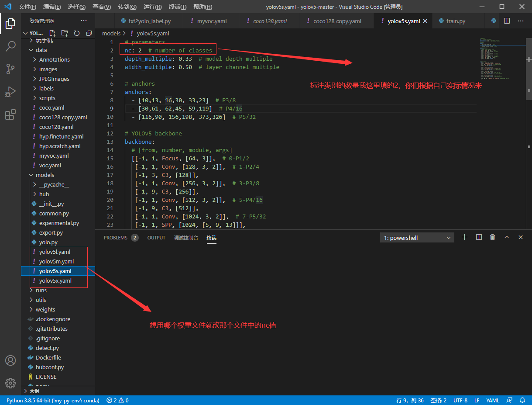Expand the outline section at explorer bottom
Viewport: 532px width, 405px height.
pos(58,391)
